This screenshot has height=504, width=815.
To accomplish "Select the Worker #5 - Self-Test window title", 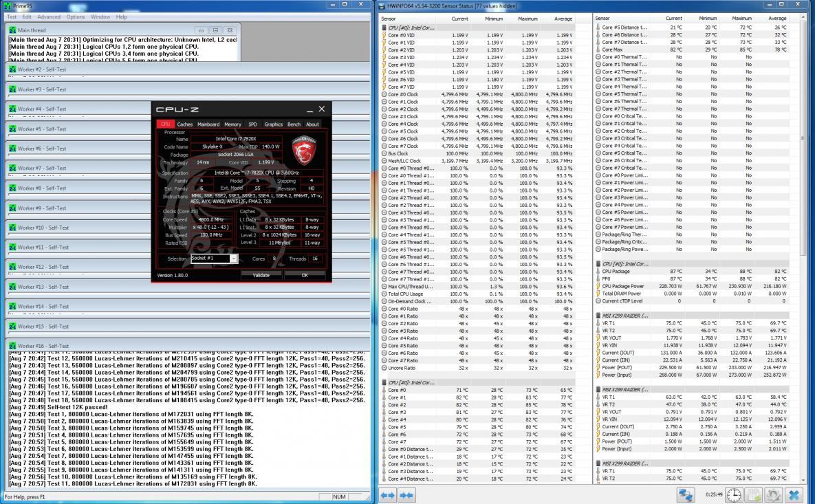I will click(42, 129).
